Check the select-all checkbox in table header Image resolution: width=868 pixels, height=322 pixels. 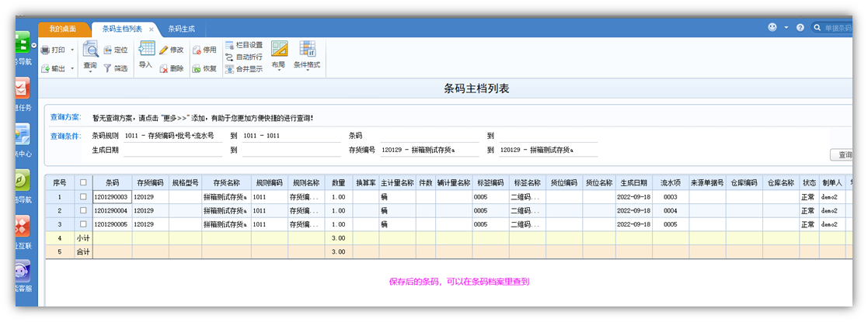pos(83,182)
